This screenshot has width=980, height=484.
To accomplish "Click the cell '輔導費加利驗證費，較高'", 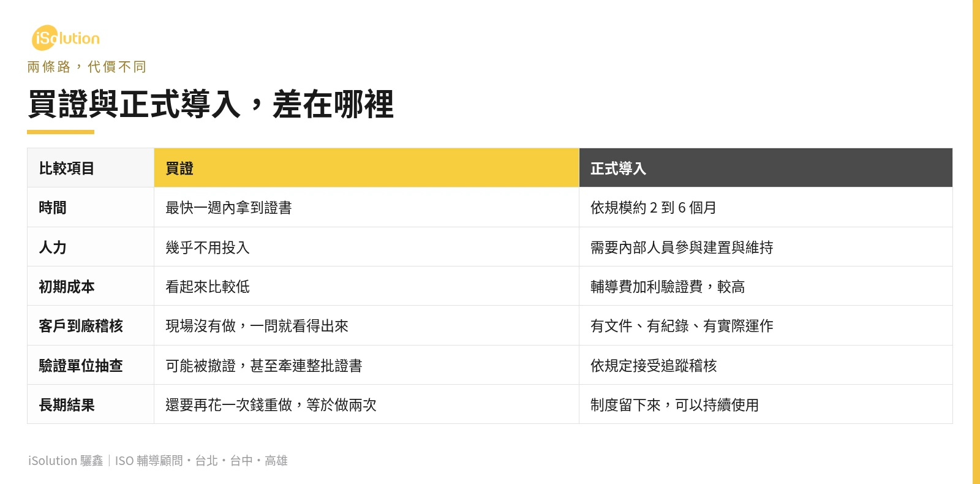I will point(766,286).
